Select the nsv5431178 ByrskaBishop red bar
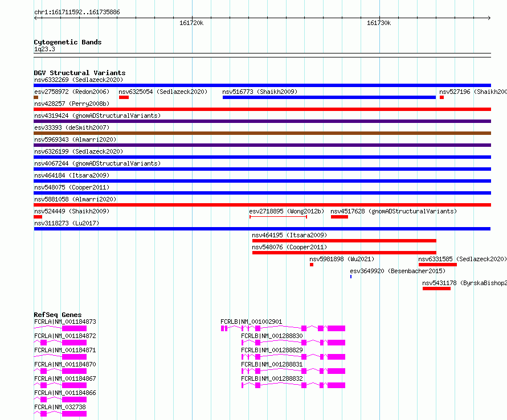 [x=436, y=289]
